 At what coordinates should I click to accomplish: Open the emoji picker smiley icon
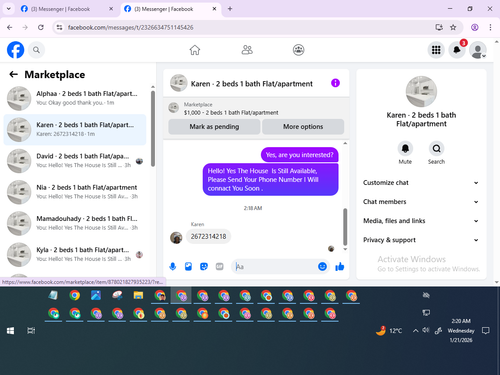pyautogui.click(x=322, y=267)
